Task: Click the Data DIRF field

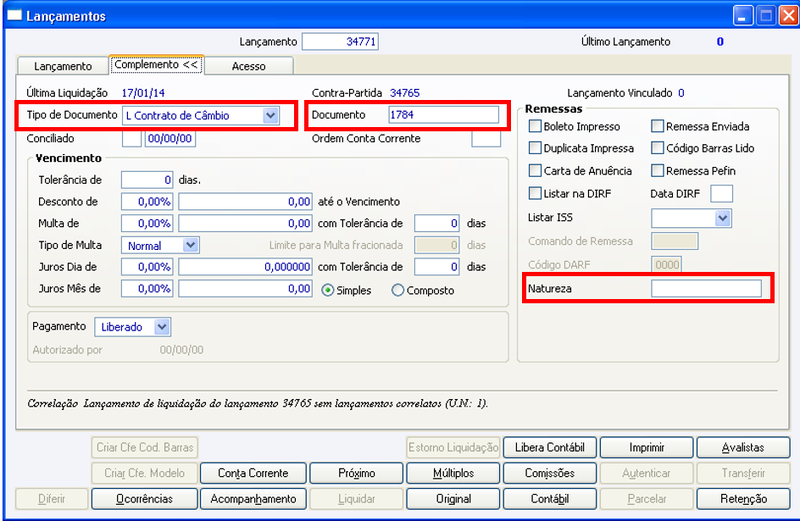Action: coord(721,193)
